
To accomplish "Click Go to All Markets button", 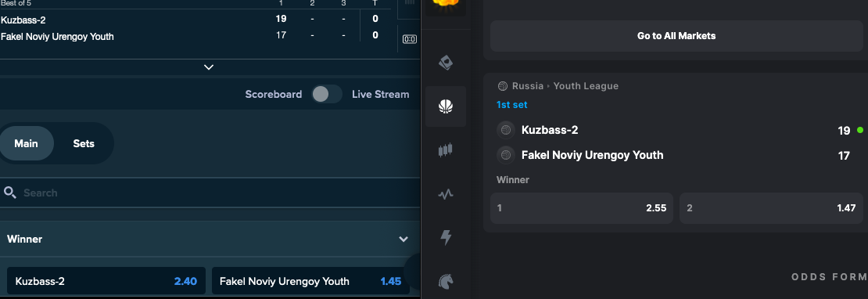I will [x=676, y=36].
